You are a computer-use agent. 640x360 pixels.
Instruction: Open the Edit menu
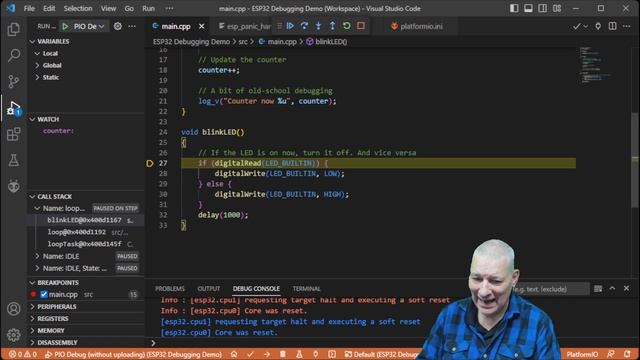(49, 8)
